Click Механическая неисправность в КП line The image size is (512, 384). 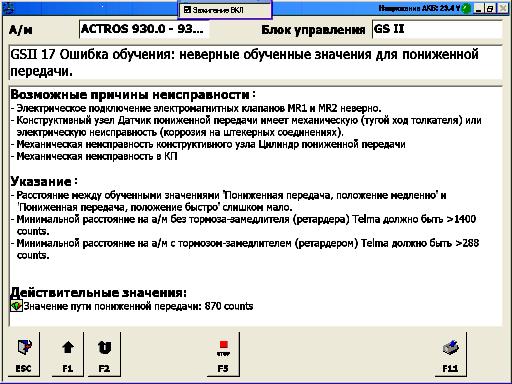(94, 156)
